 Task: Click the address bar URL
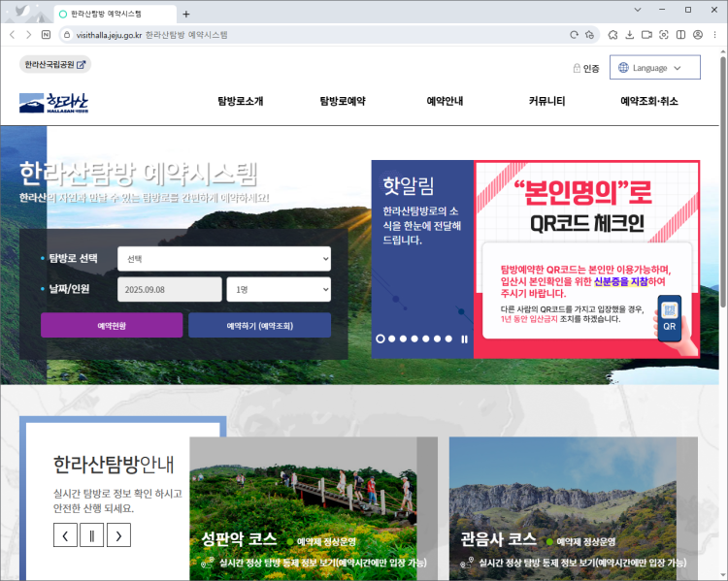[109, 35]
